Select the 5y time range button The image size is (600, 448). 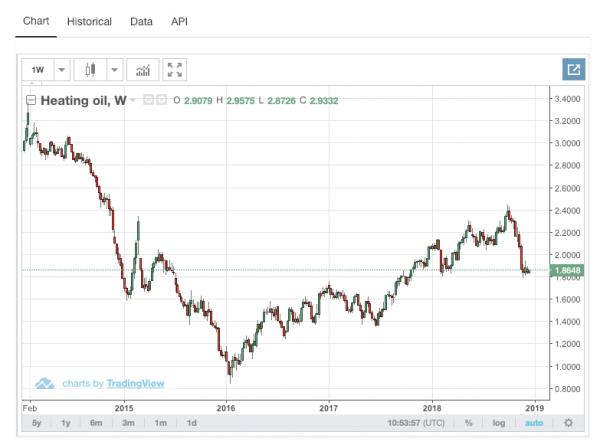[37, 424]
